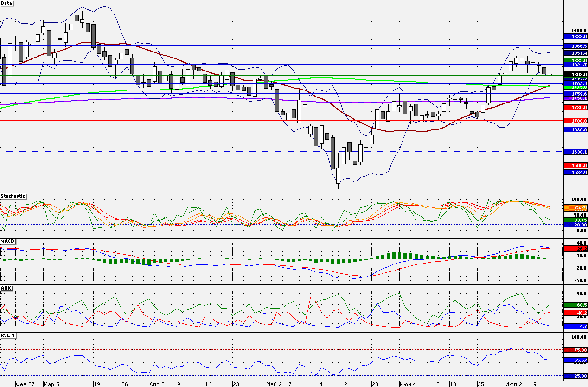
Task: Click the Фев 27 date marker
Action: [x=25, y=384]
